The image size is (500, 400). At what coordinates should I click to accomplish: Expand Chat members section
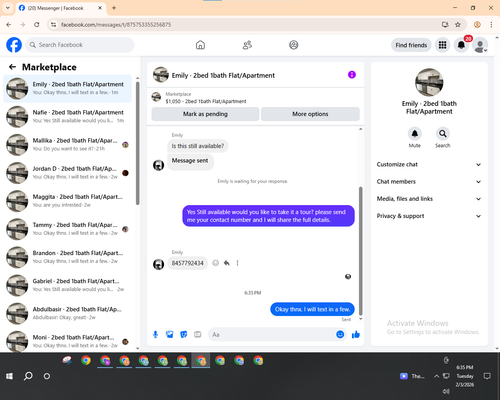[x=429, y=182]
